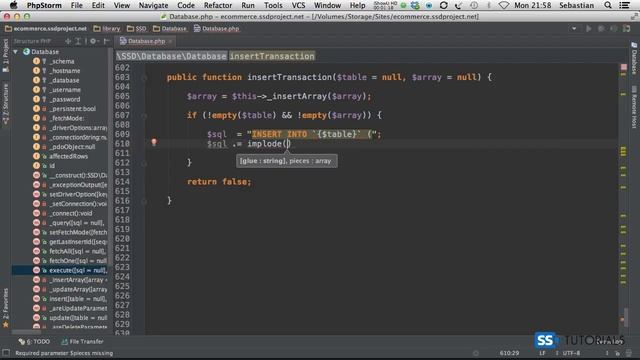The height and width of the screenshot is (360, 640).
Task: Open Structure panel settings gear
Action: [x=93, y=41]
